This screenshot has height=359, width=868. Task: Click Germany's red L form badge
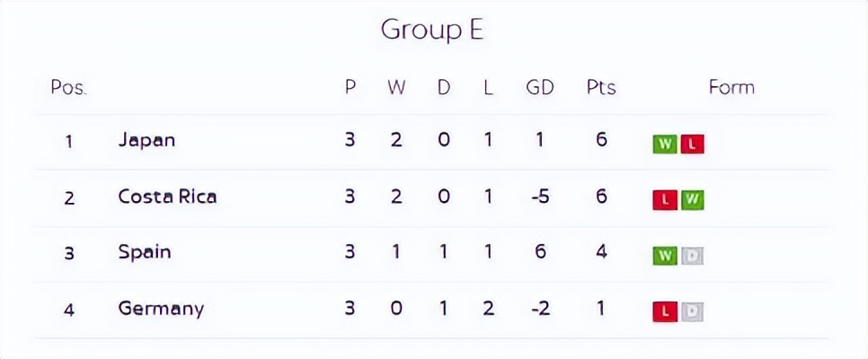point(664,311)
